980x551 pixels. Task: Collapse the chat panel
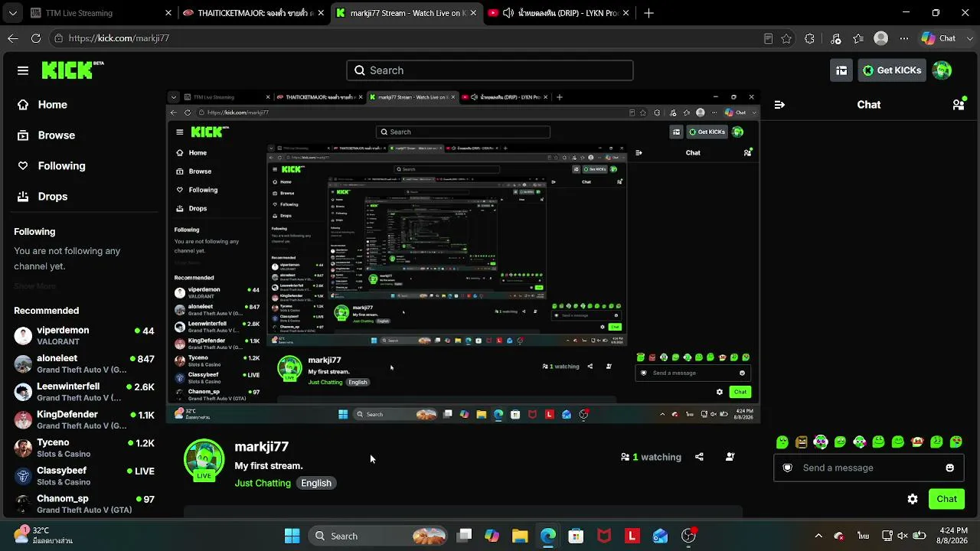(x=779, y=105)
